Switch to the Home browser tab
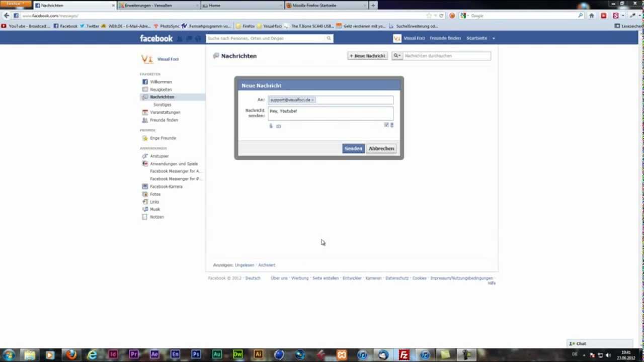The width and height of the screenshot is (644, 362). coord(242,6)
